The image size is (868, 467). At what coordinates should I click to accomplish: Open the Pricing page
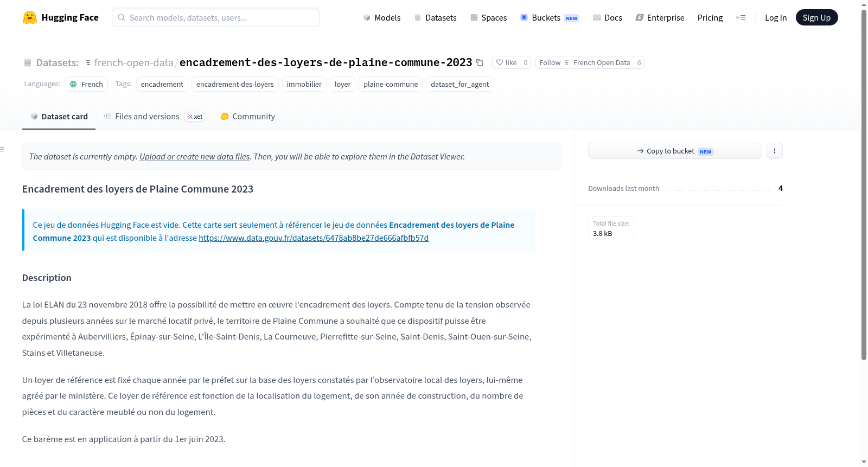point(710,18)
